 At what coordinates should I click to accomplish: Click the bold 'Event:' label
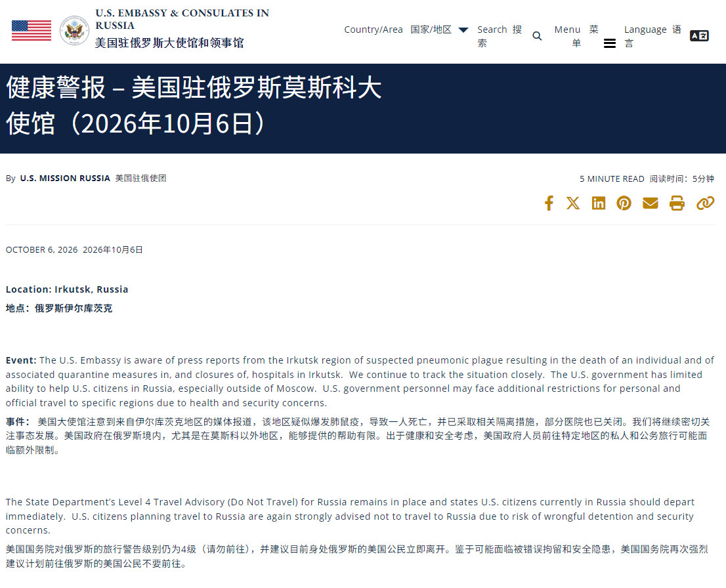click(x=21, y=360)
